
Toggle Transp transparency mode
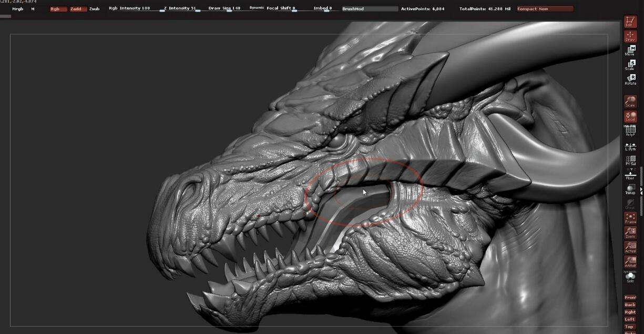coord(630,189)
